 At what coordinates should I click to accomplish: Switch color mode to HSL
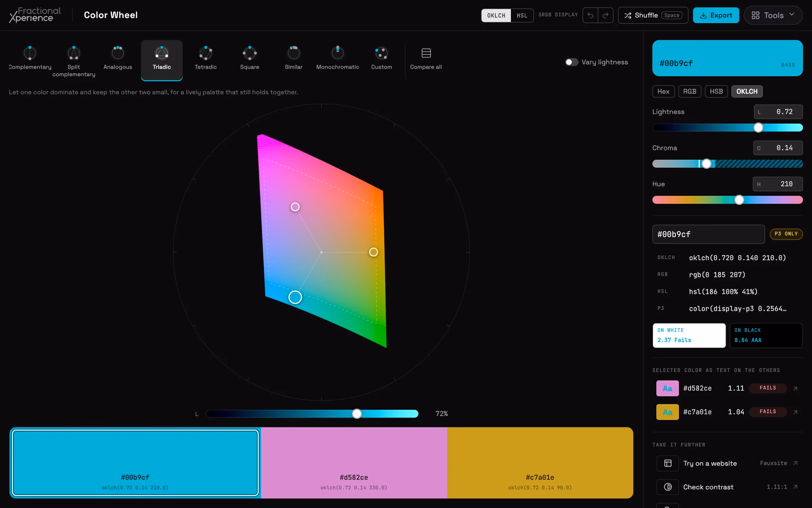coord(522,16)
